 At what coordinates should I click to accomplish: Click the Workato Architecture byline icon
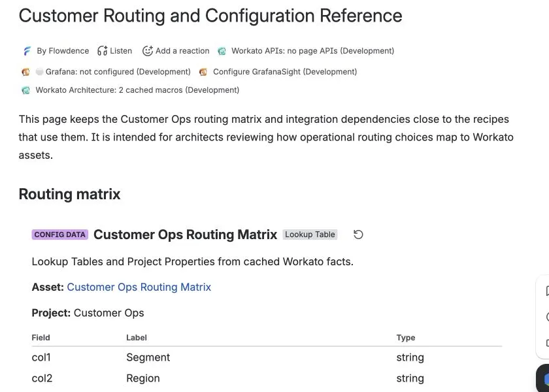(26, 91)
